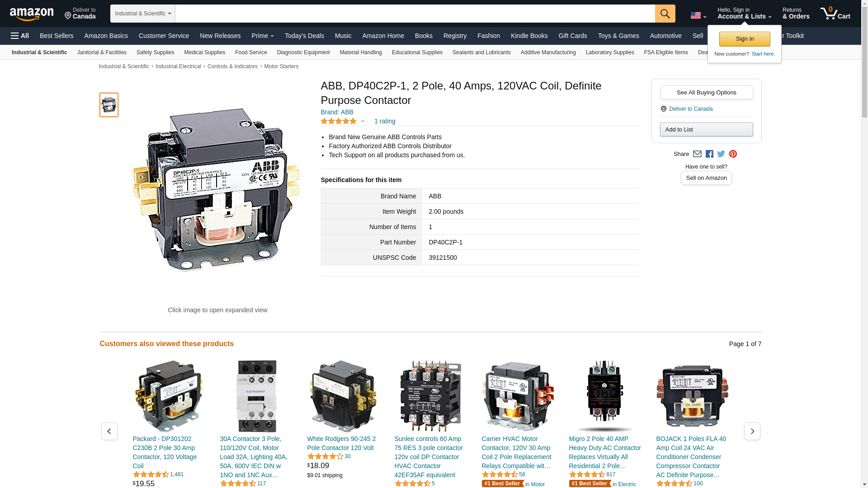Screen dimensions: 868x488
Task: Share on Twitter icon
Action: click(x=721, y=154)
